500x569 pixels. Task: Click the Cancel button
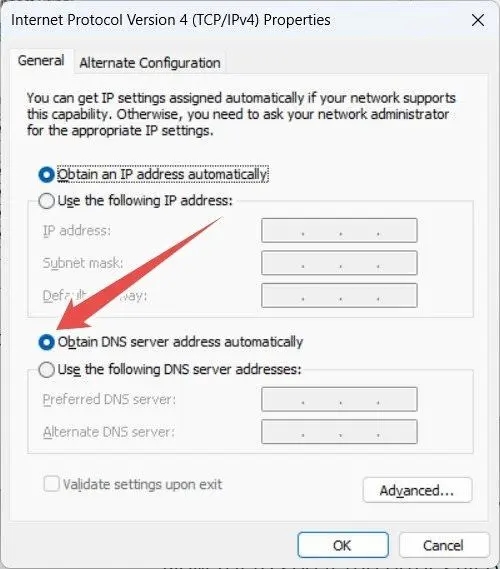click(444, 545)
